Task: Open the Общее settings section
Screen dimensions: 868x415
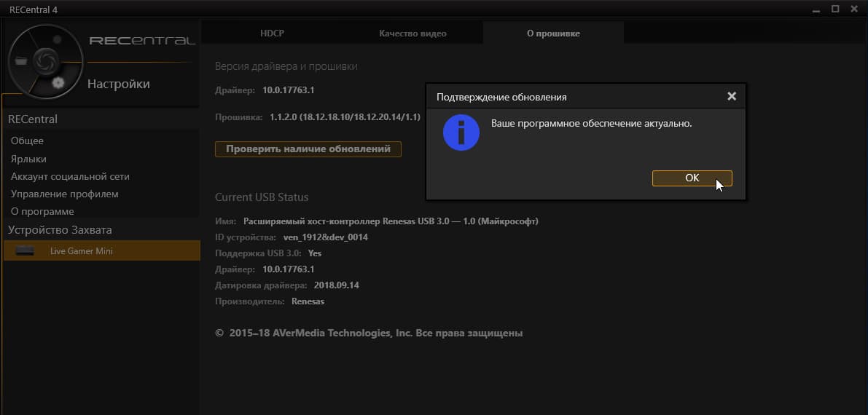Action: coord(27,141)
